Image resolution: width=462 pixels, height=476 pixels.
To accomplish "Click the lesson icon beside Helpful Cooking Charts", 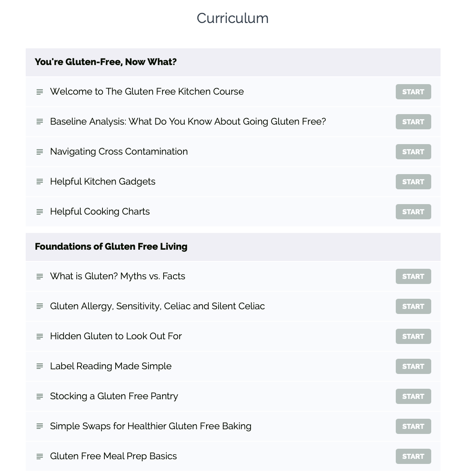I will coord(39,212).
